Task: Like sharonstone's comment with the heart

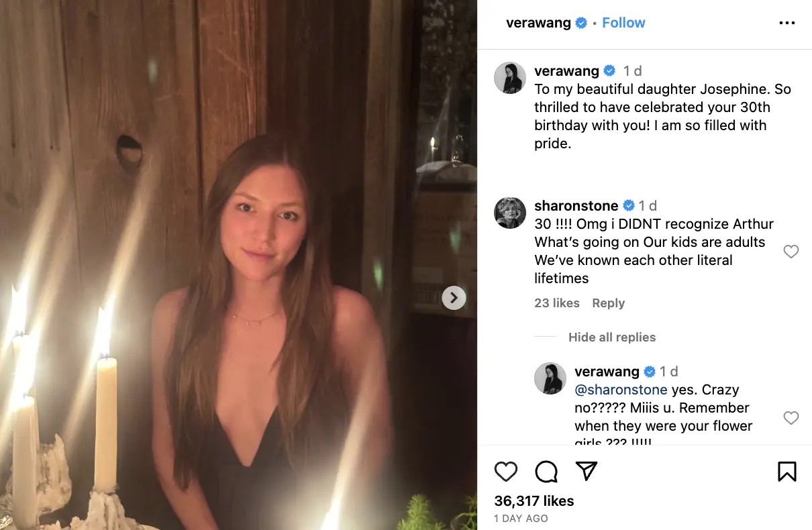Action: coord(791,252)
